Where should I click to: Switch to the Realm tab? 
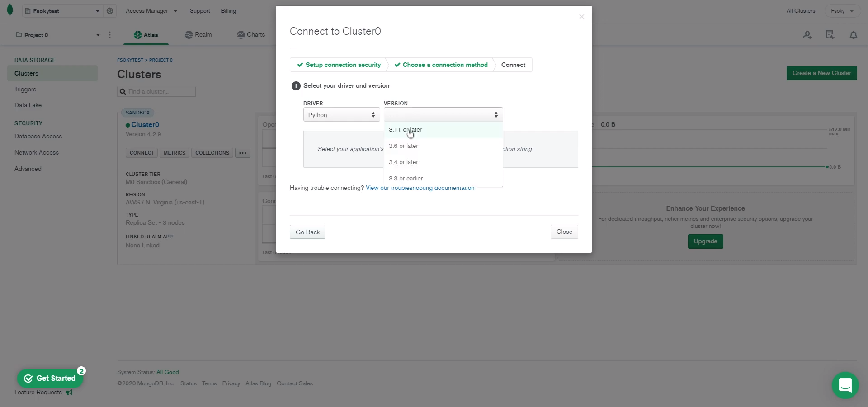(x=198, y=35)
